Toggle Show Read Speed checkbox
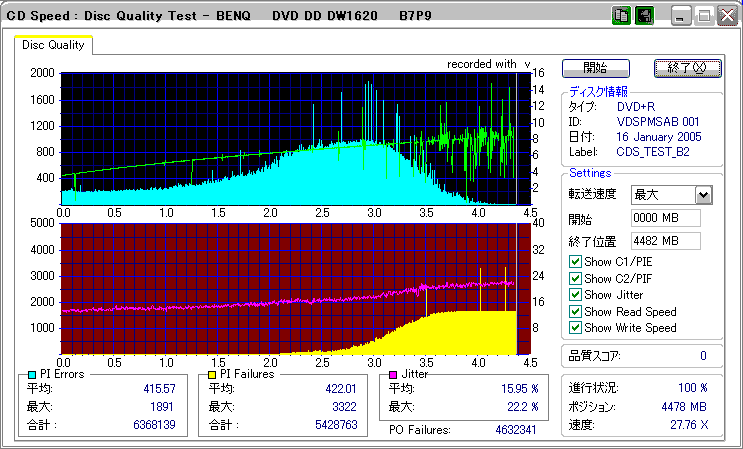Viewport: 743px width, 449px height. 574,311
